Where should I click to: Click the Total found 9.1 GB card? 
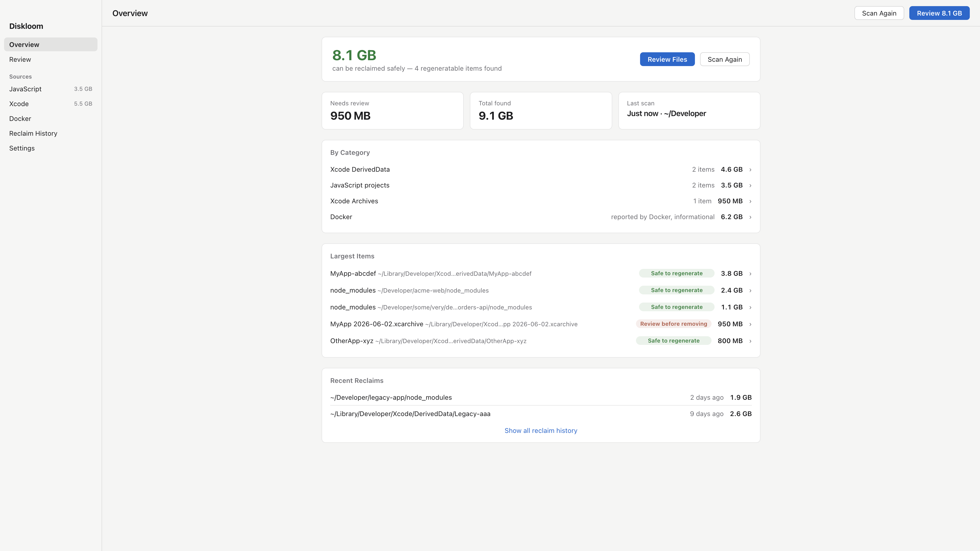(x=541, y=111)
